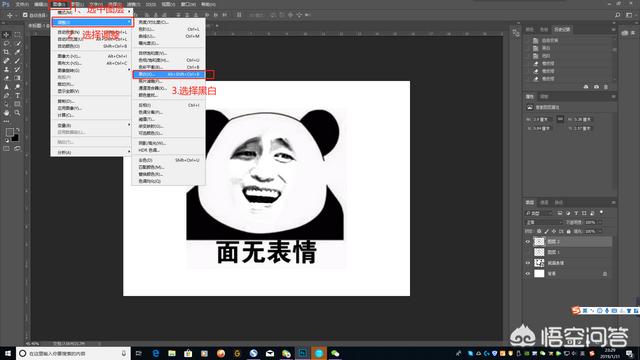Open the Libraries collapsed panel icon
This screenshot has height=360, width=640.
click(625, 33)
